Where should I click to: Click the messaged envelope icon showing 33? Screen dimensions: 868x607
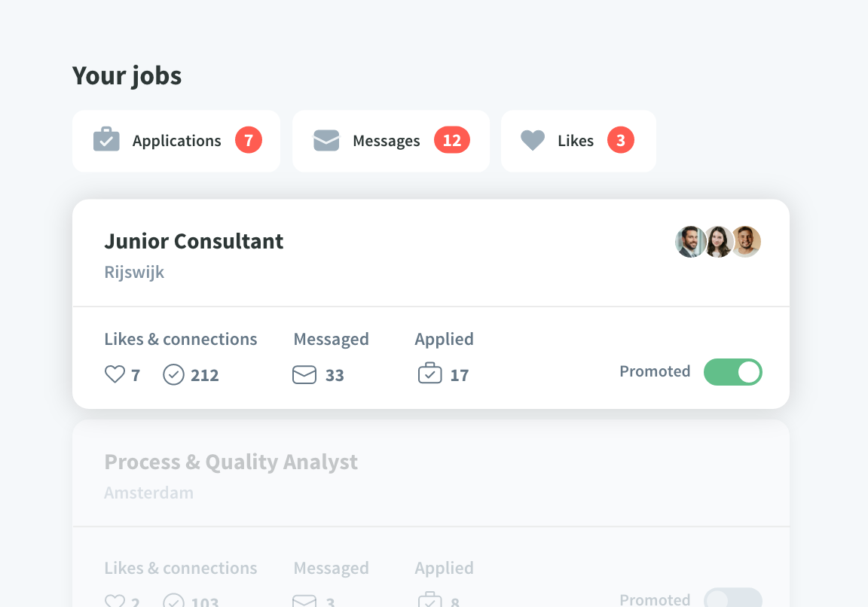coord(304,374)
